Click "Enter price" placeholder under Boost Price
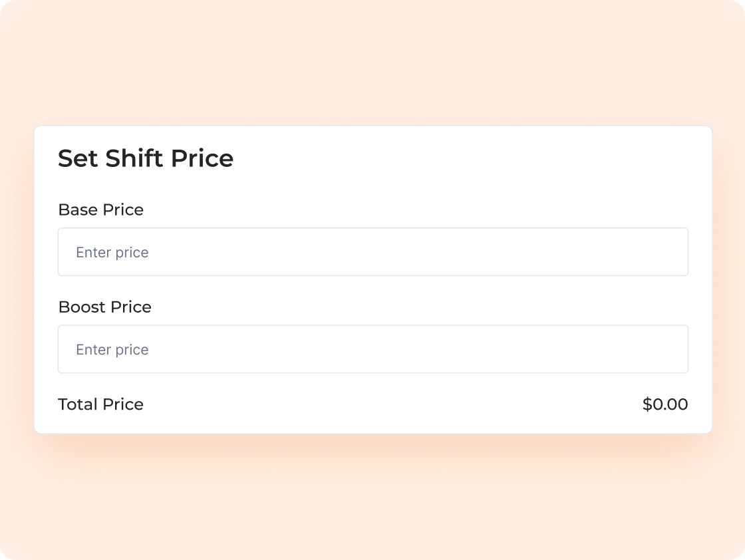The height and width of the screenshot is (560, 745). 112,350
